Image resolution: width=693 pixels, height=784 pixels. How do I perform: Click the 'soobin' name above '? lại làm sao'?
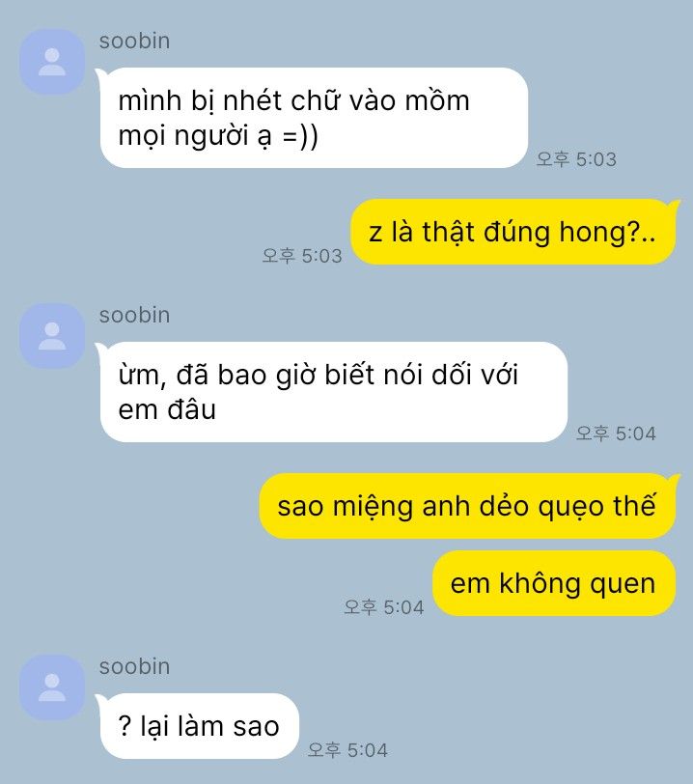pos(134,666)
